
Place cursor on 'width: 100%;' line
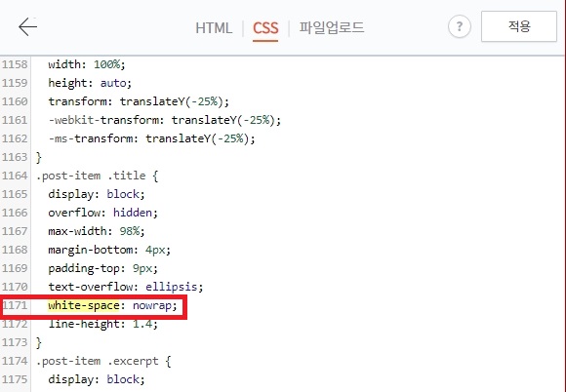click(87, 64)
